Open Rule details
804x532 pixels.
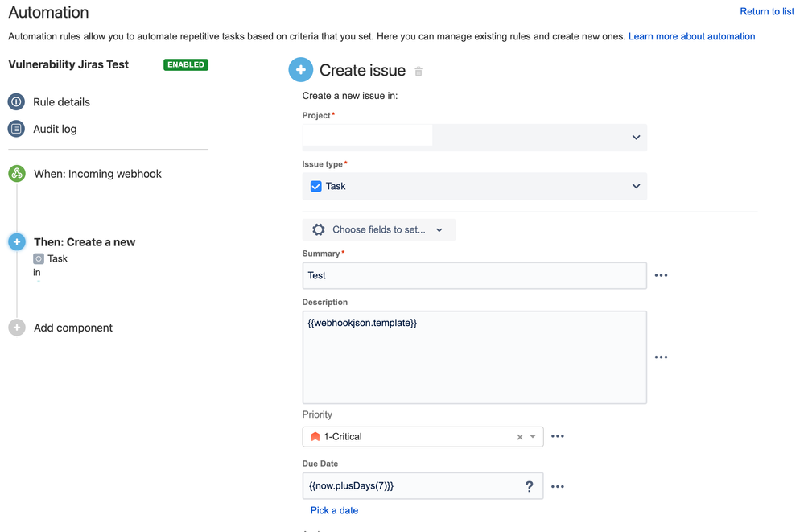point(61,102)
